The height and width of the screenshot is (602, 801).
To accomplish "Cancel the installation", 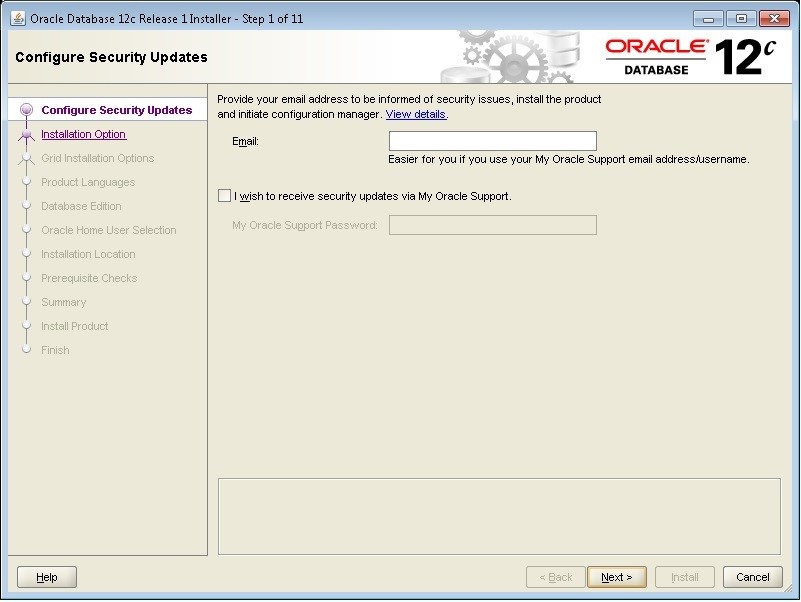I will click(752, 577).
